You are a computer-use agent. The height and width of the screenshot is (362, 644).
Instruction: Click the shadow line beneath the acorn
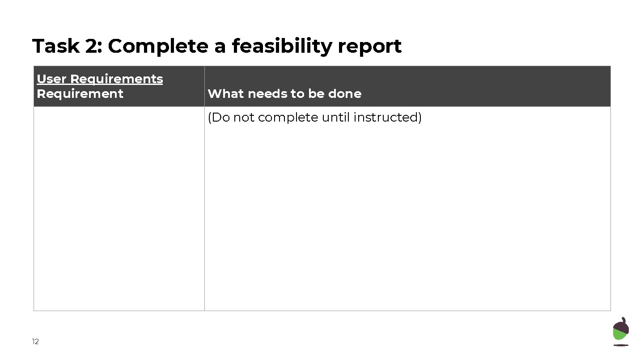621,345
